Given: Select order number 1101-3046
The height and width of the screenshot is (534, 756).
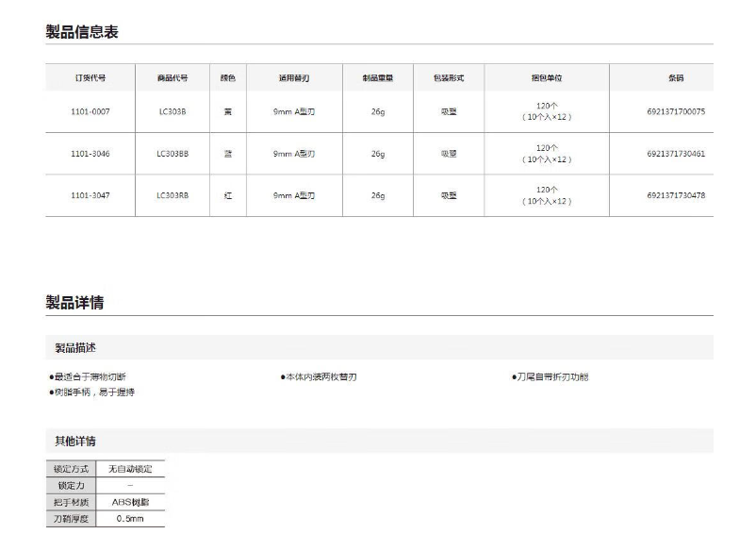Looking at the screenshot, I should (x=90, y=154).
